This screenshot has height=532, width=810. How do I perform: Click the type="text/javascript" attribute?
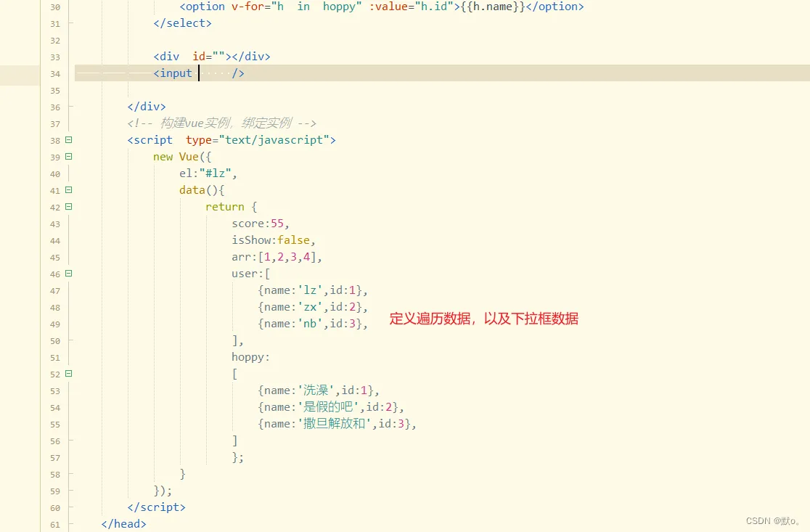click(257, 140)
